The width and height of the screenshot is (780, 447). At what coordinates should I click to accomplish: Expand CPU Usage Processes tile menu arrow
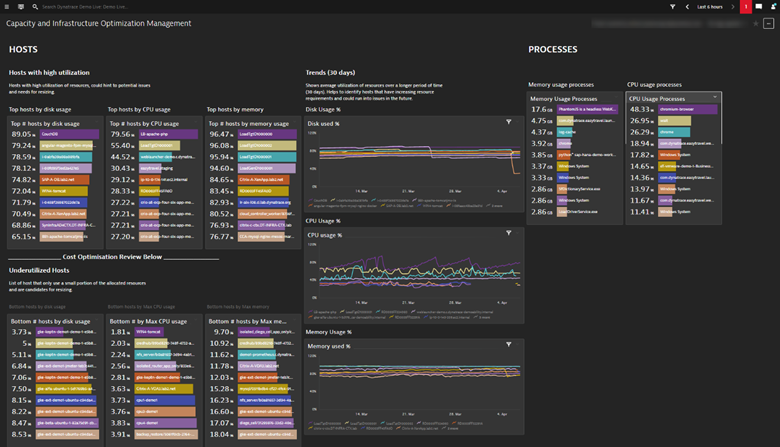coord(715,97)
